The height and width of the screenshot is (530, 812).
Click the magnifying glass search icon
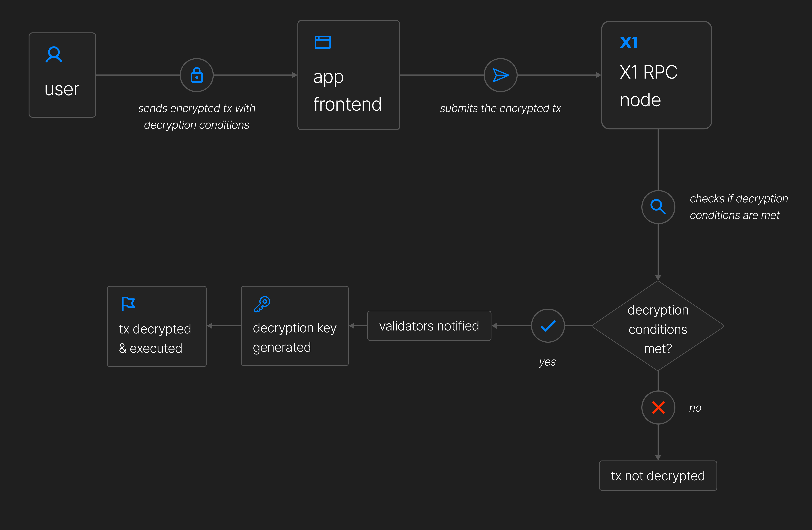658,207
